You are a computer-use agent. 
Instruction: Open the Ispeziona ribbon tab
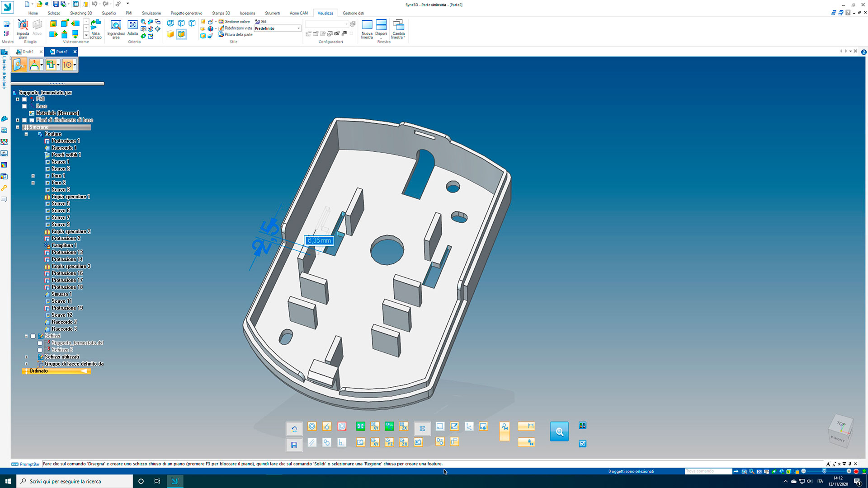[247, 13]
